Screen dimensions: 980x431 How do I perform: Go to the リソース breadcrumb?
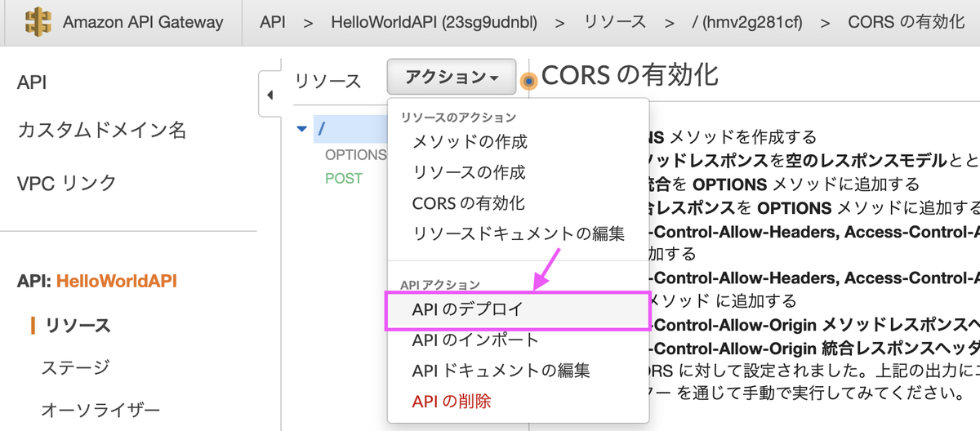(615, 22)
